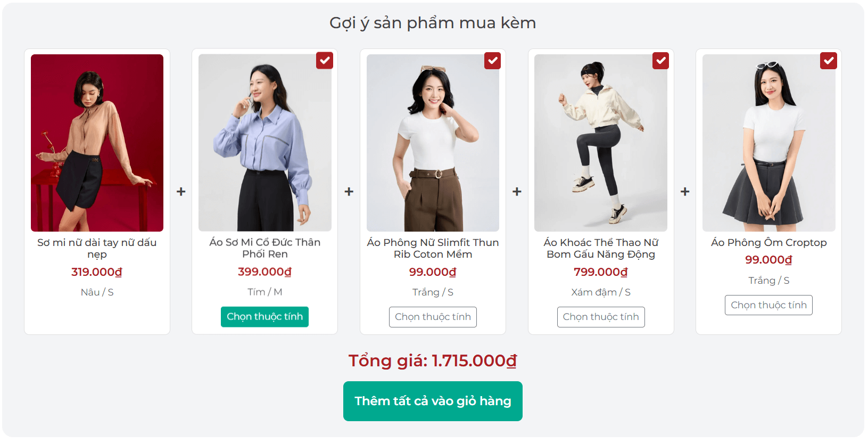Image resolution: width=868 pixels, height=443 pixels.
Task: Open attribute selector for Áo Khoác Thể Thao Nữ
Action: [x=601, y=317]
